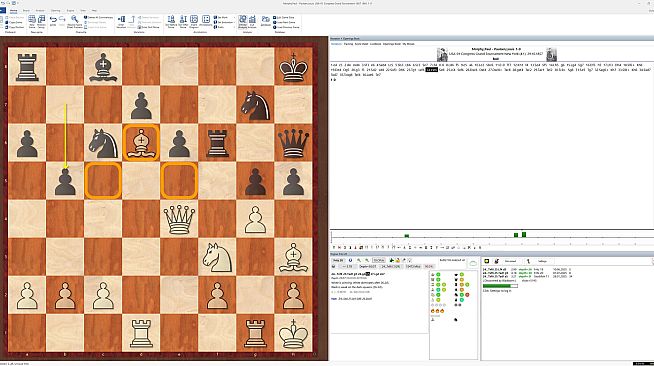Click the green progress bar in right panel
The width and height of the screenshot is (654, 366).
(x=500, y=286)
